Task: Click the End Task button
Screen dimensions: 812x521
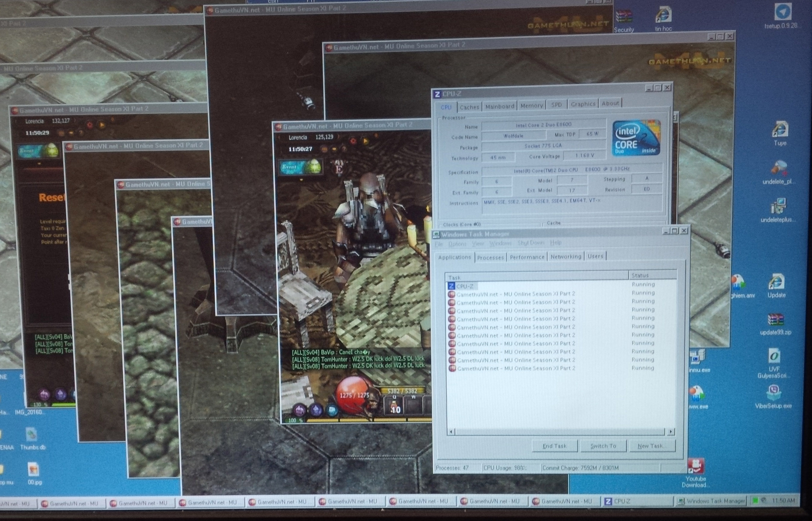Action: click(554, 446)
